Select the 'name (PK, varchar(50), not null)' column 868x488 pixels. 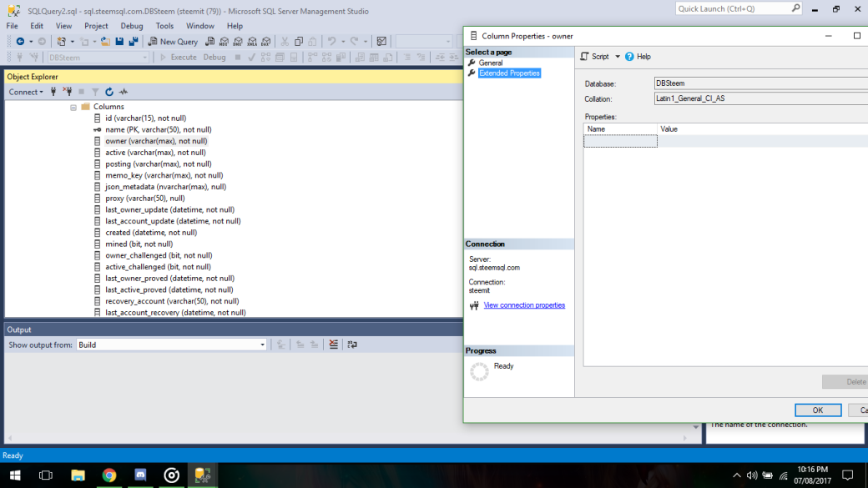point(159,129)
